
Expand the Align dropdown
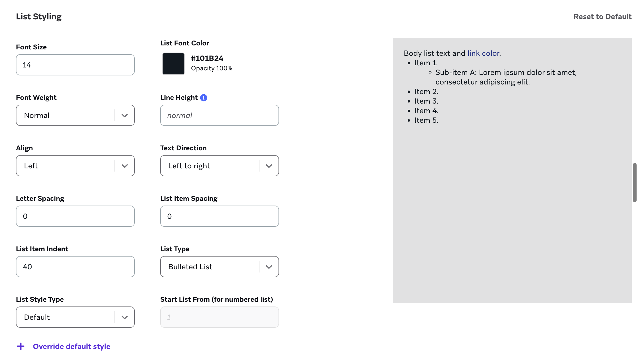[x=75, y=166]
